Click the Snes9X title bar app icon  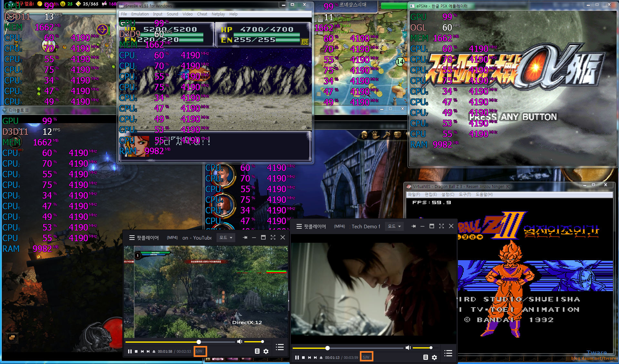pos(122,6)
